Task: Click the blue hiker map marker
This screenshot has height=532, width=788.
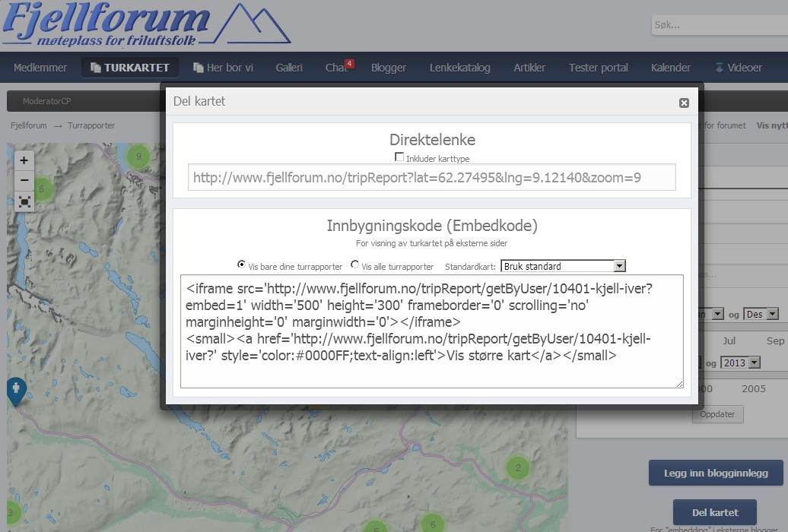Action: (x=16, y=390)
